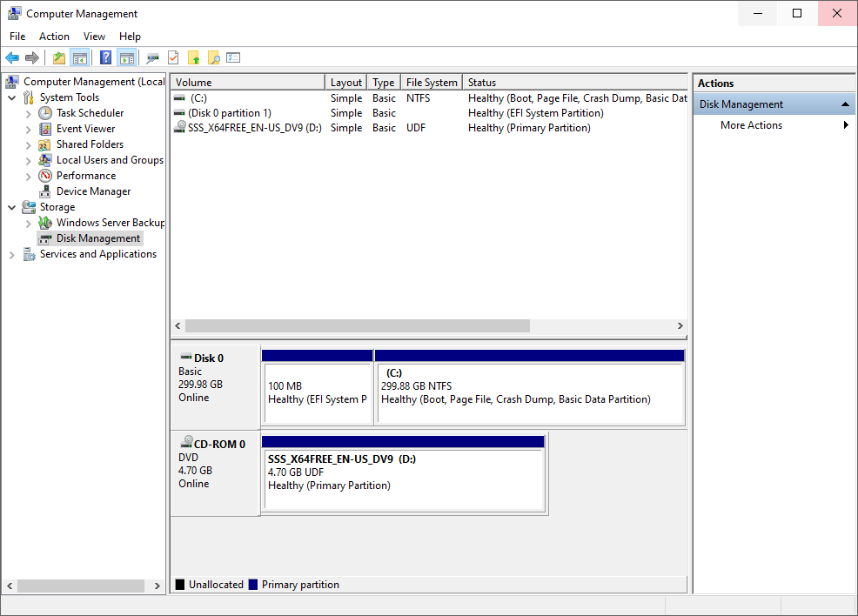Open Device Manager from the tree
The width and height of the screenshot is (858, 616).
click(93, 191)
